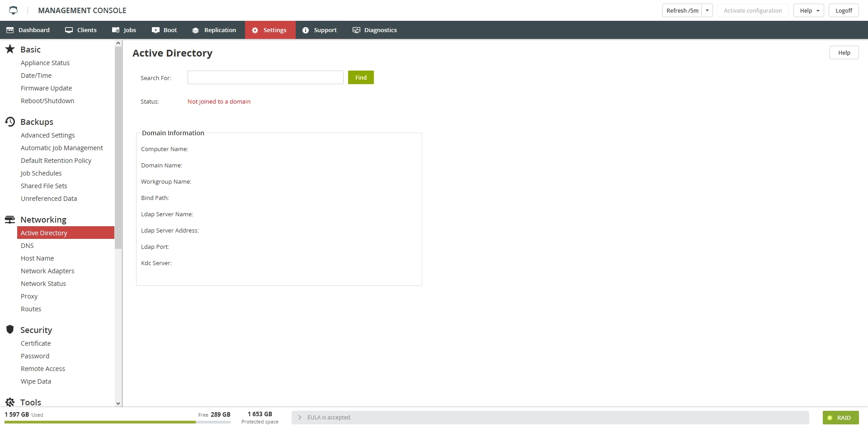Click the Settings gear icon
The width and height of the screenshot is (868, 428).
tap(255, 30)
